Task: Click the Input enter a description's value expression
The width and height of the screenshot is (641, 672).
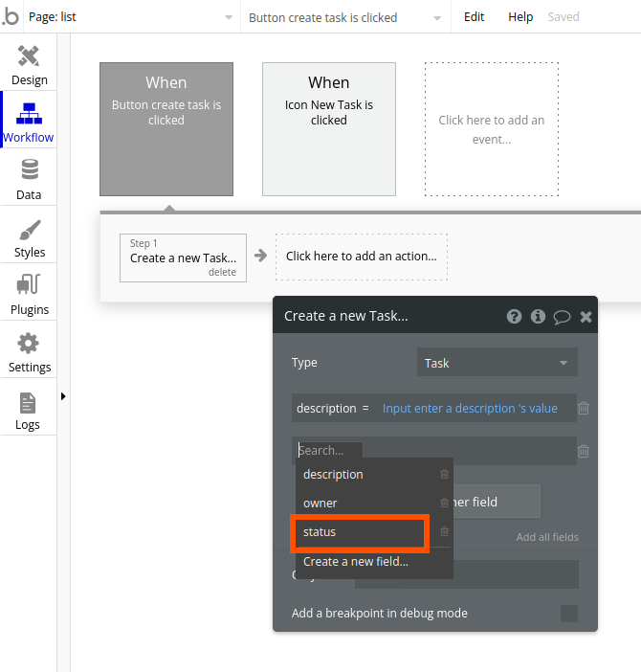Action: click(470, 408)
